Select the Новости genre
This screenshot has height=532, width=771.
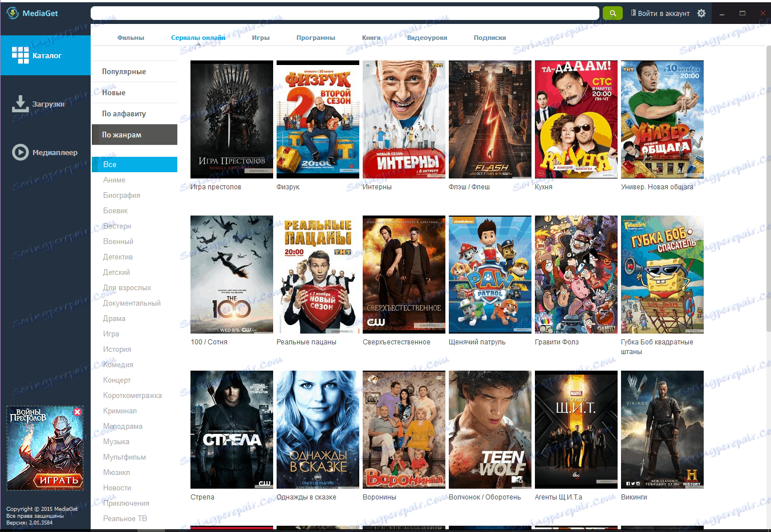(x=117, y=488)
